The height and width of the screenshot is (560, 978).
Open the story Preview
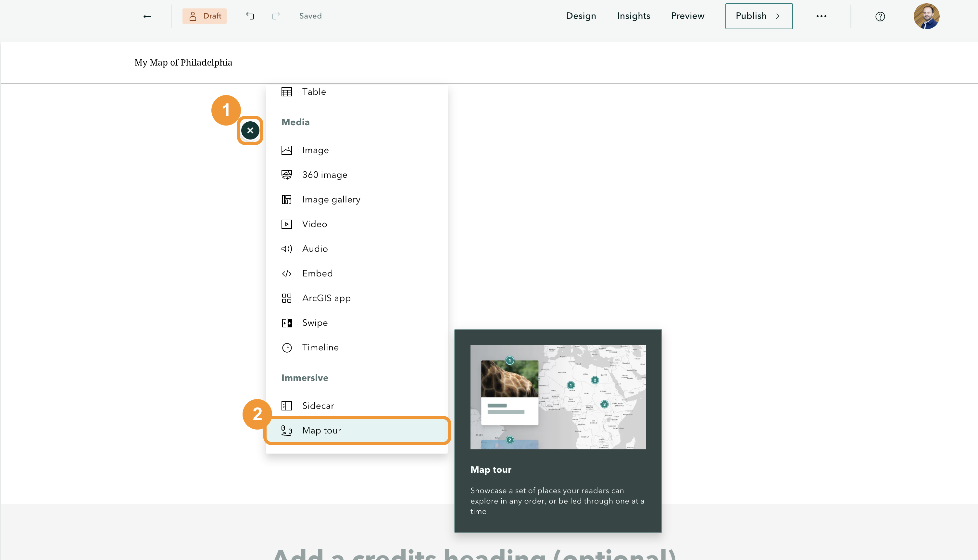pyautogui.click(x=688, y=16)
